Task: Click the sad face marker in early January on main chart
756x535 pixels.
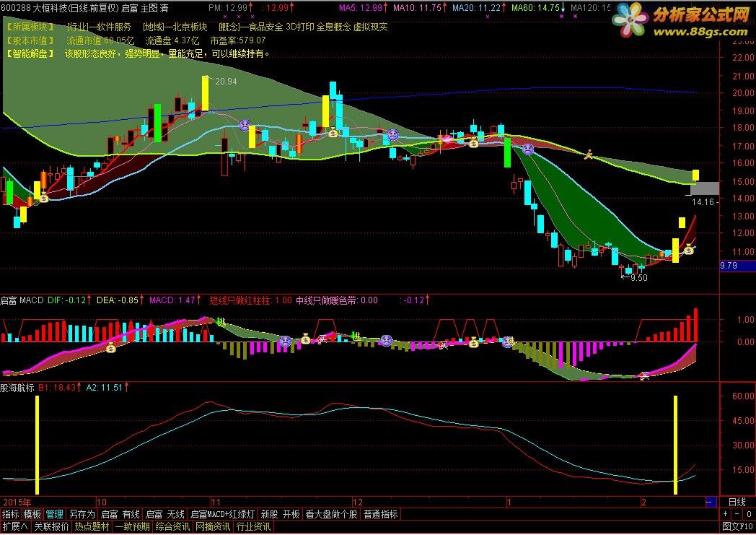Action: pyautogui.click(x=529, y=149)
